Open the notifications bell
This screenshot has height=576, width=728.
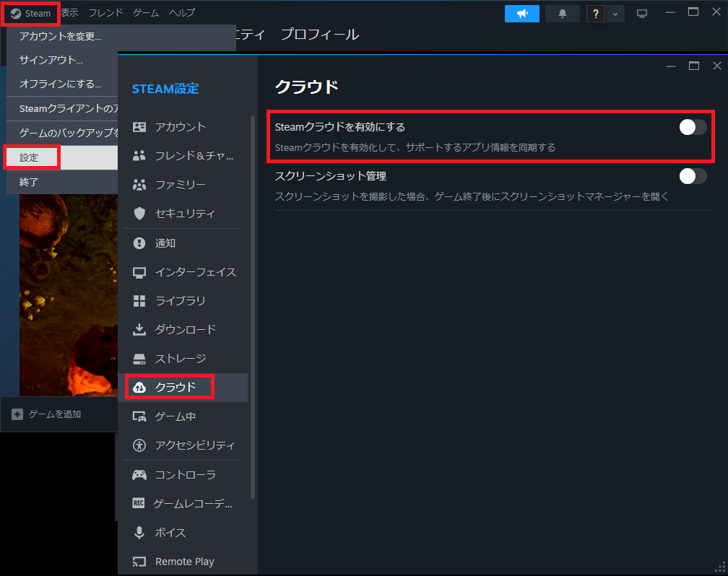click(562, 14)
